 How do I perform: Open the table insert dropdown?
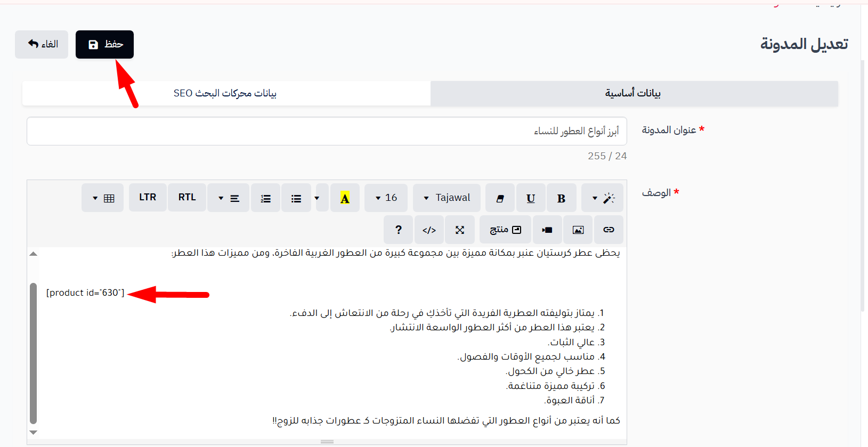[x=102, y=198]
